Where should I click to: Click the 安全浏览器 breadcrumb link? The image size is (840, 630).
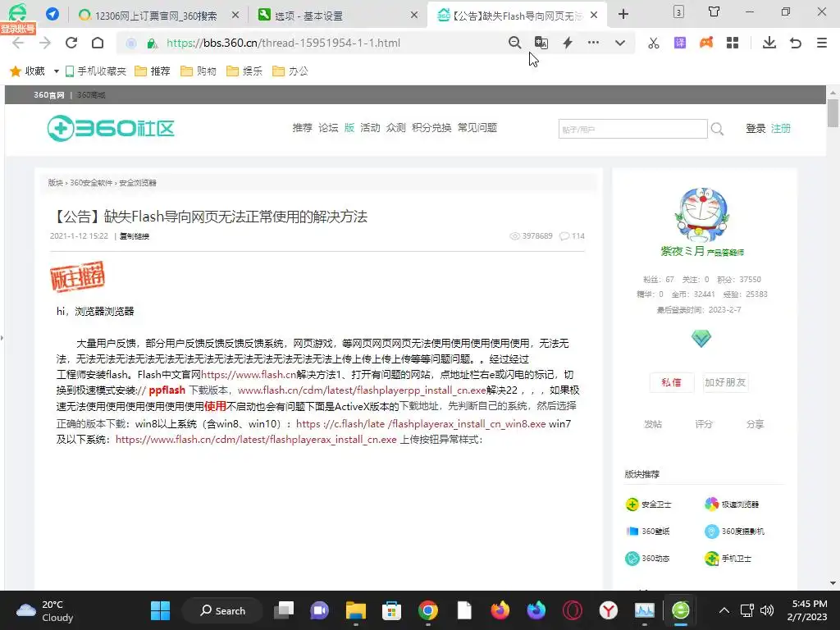[138, 183]
